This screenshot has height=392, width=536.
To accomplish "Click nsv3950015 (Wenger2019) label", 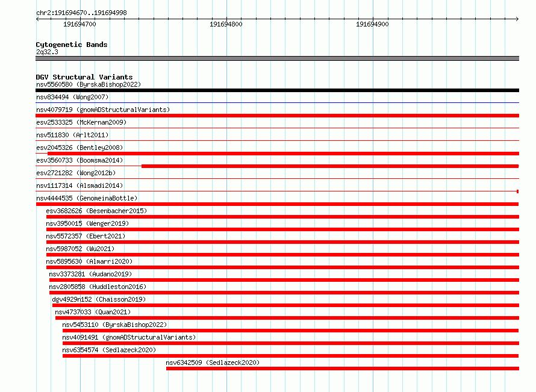I will tap(87, 223).
